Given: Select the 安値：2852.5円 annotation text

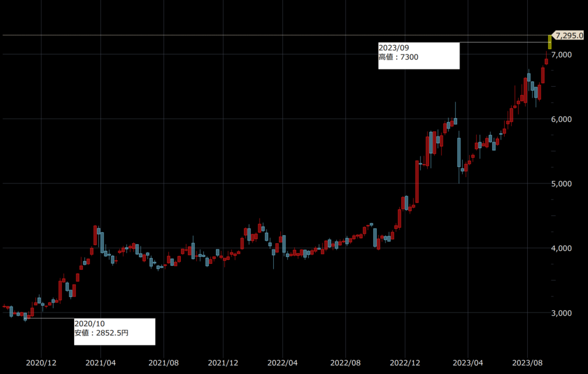Looking at the screenshot, I should coord(101,333).
